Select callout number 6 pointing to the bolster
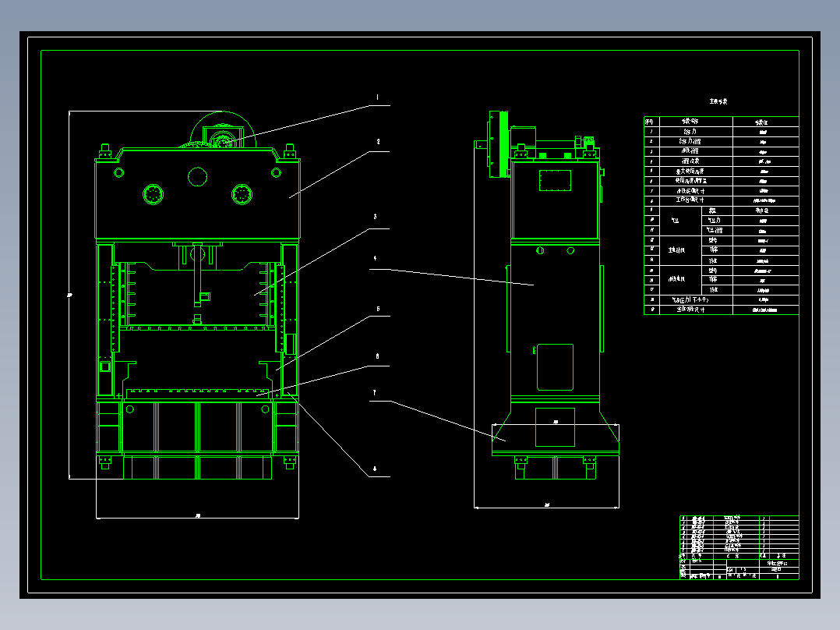Viewport: 840px width, 630px height. click(378, 356)
